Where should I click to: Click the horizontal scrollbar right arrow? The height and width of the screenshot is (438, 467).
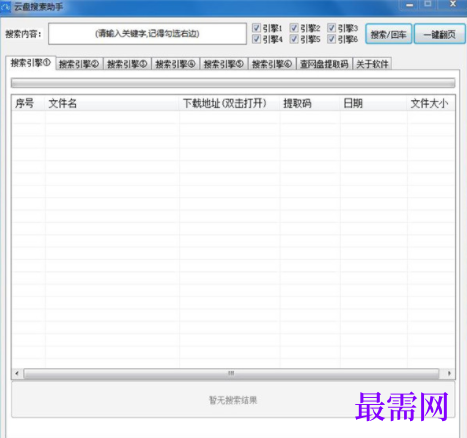449,373
